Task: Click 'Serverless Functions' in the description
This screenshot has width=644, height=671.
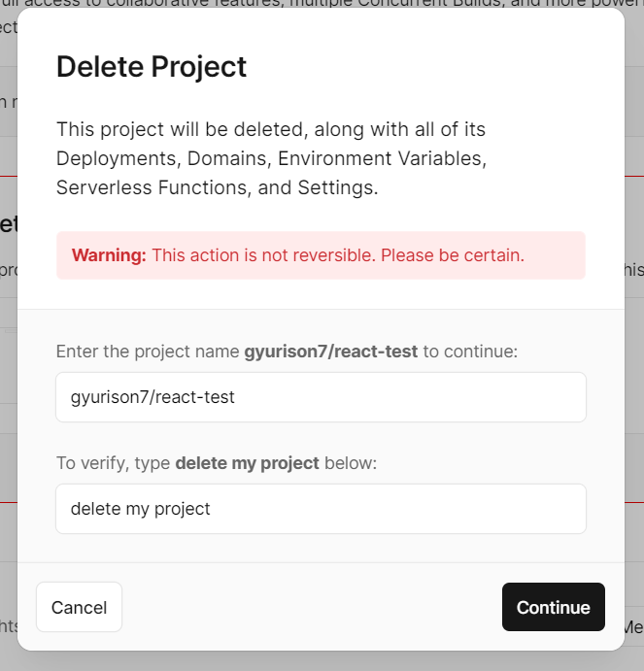Action: [144, 186]
